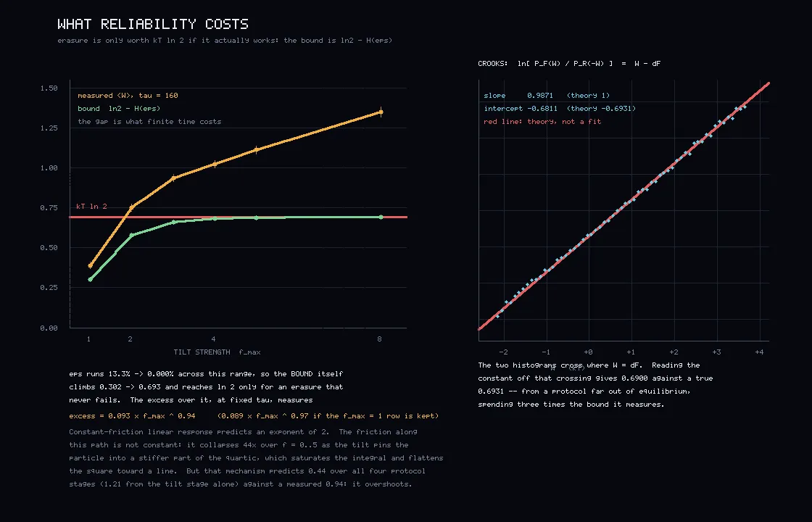
Task: Click the x-axis tick label 4 on tilt plot
Action: tap(213, 339)
